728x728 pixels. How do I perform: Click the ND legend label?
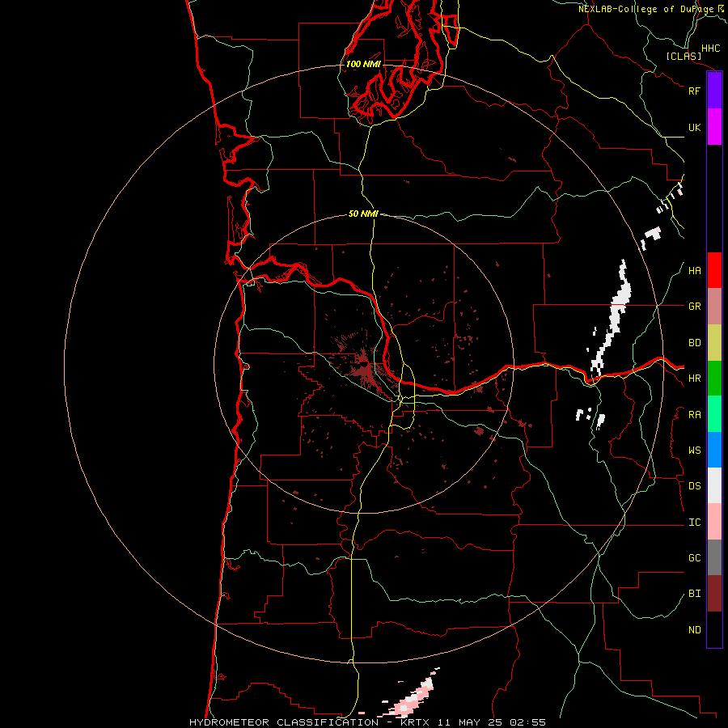point(694,630)
